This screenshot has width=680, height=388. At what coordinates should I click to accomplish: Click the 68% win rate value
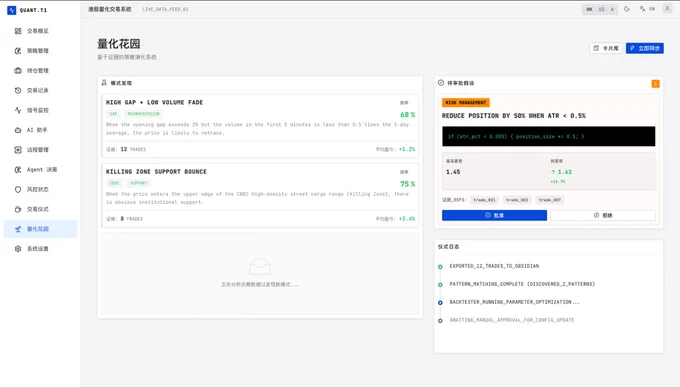pos(407,115)
